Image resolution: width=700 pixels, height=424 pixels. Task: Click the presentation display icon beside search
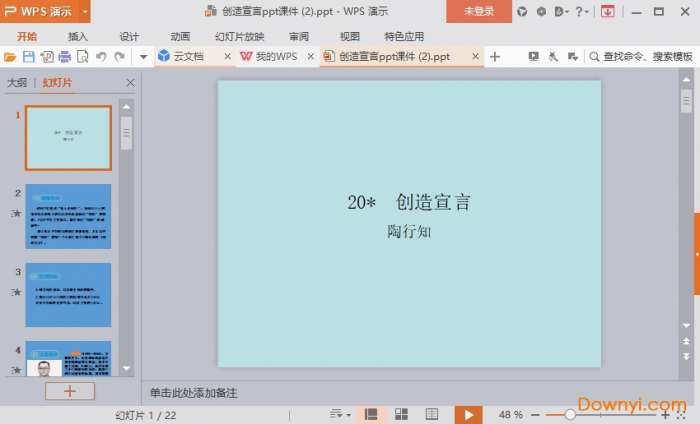[x=533, y=57]
